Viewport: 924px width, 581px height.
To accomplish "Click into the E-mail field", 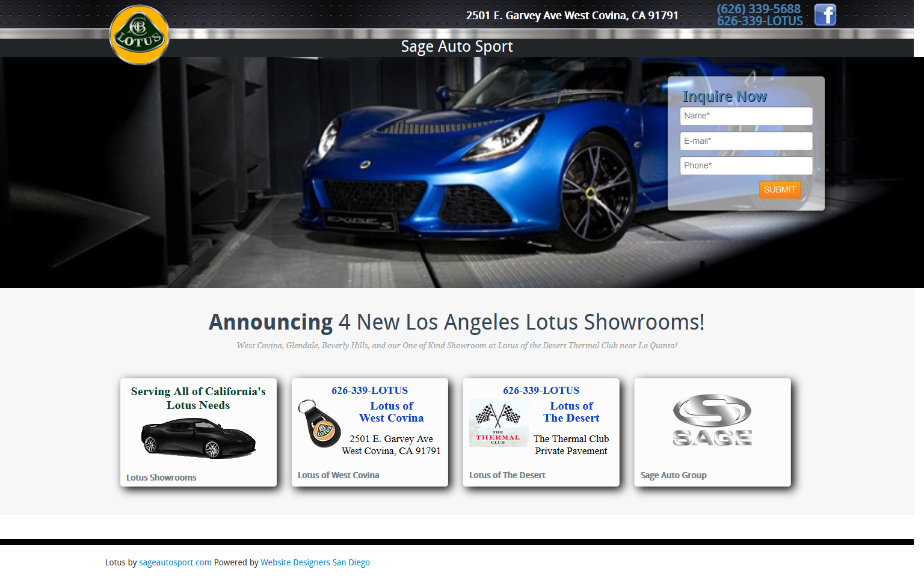I will point(746,141).
